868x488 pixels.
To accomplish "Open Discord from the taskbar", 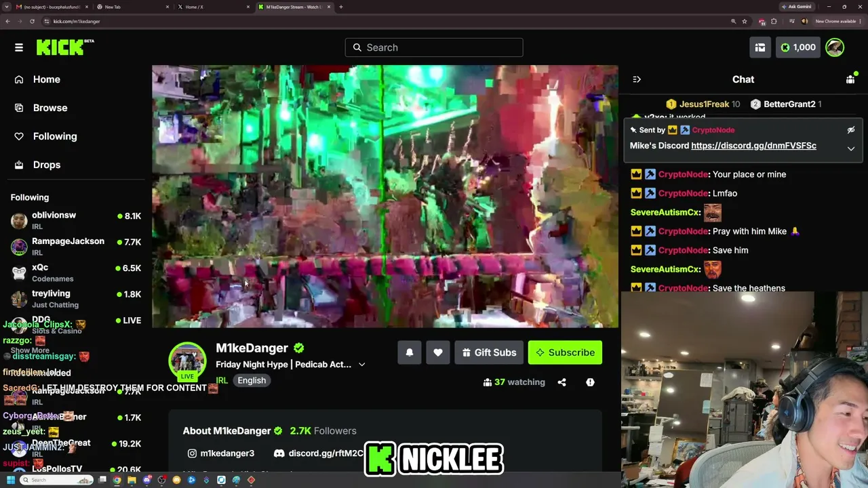I will tap(147, 480).
